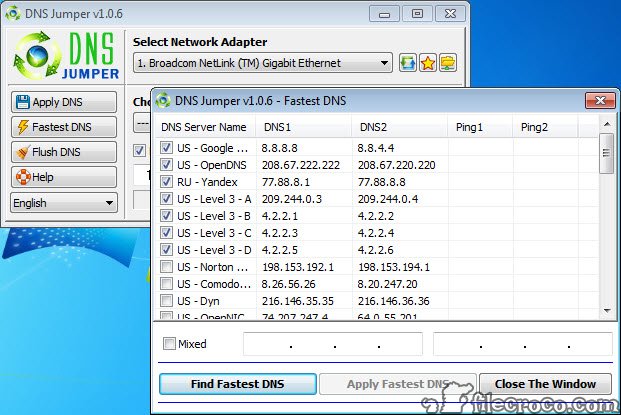Uncheck RU - Yandex server row
621x415 pixels.
click(166, 182)
